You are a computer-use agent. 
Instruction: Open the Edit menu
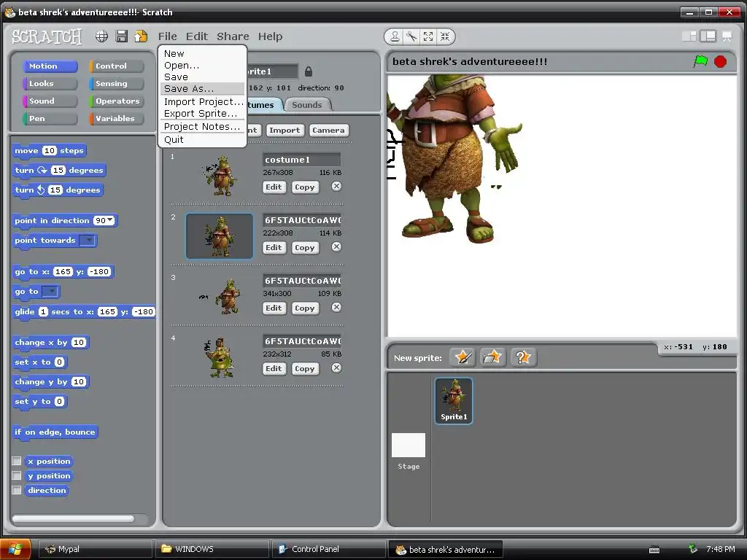point(197,36)
